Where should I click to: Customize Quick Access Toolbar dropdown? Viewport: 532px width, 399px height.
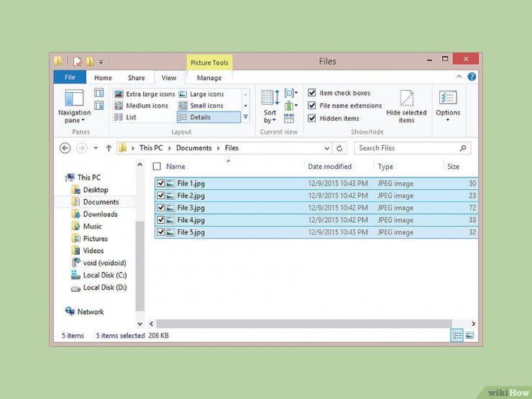pos(101,62)
